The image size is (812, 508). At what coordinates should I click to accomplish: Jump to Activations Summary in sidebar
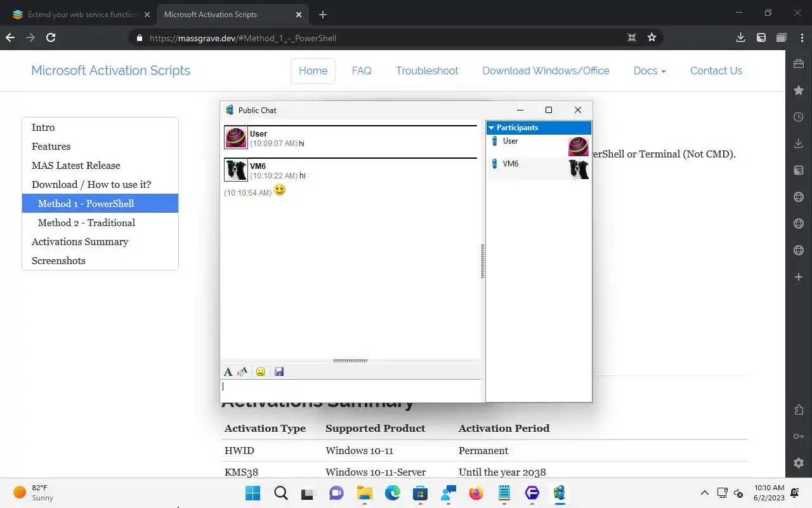click(x=100, y=241)
